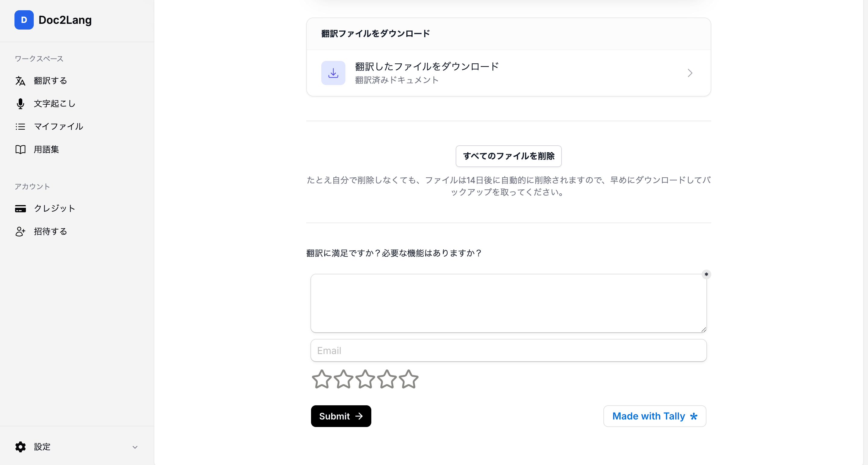Click the open book icon for 用語集

(20, 150)
